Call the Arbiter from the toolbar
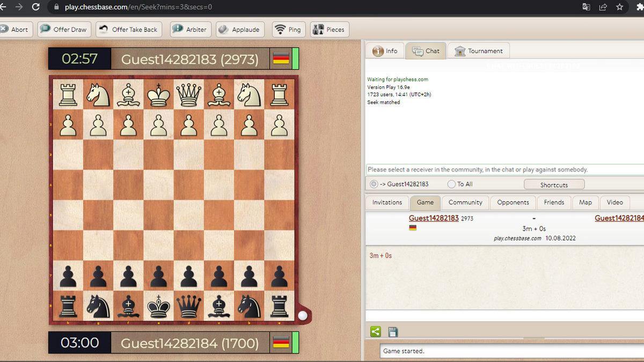The width and height of the screenshot is (644, 362). [x=189, y=29]
